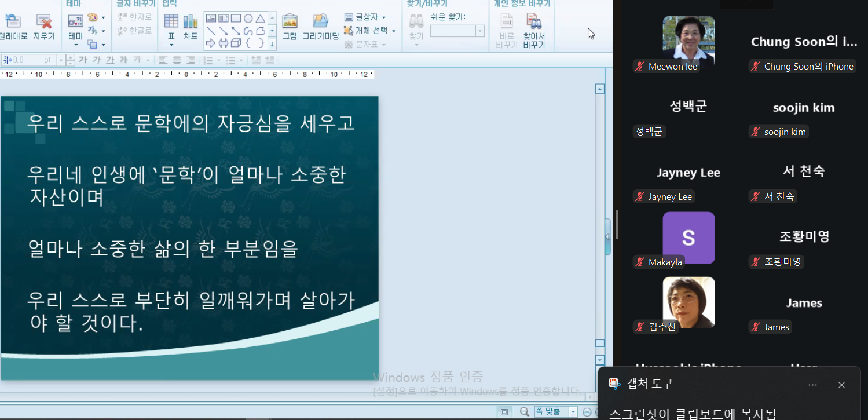Activate the 개체 선택 object selection tool
The width and height of the screenshot is (868, 420).
[365, 31]
